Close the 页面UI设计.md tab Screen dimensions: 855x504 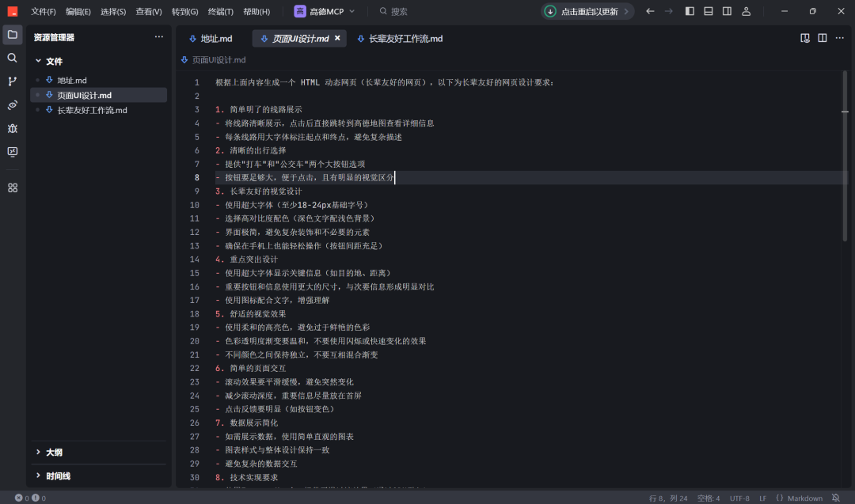click(337, 38)
